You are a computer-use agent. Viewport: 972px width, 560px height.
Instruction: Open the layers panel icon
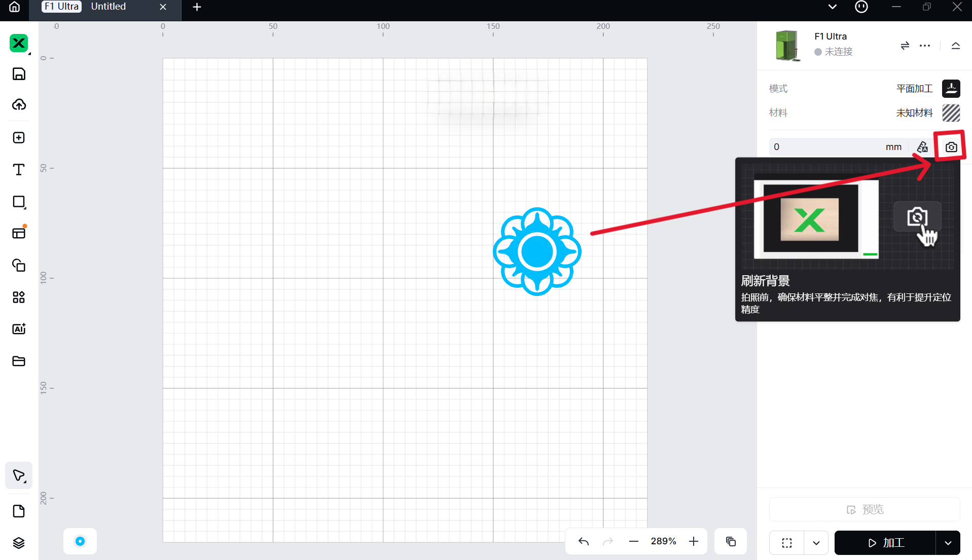point(19,543)
